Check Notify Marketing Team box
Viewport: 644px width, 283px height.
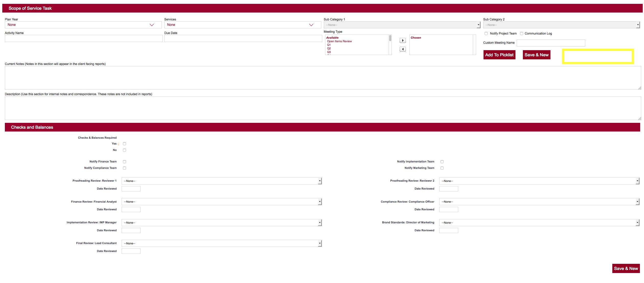coord(442,168)
